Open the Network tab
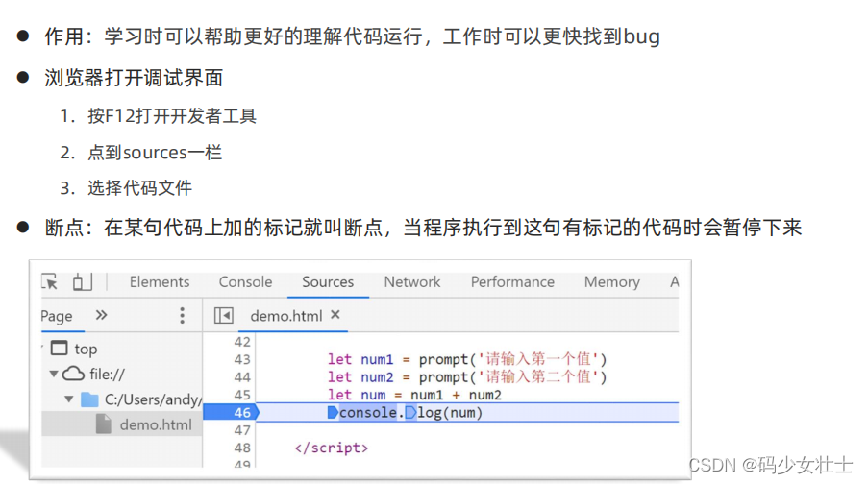868x484 pixels. pyautogui.click(x=412, y=281)
